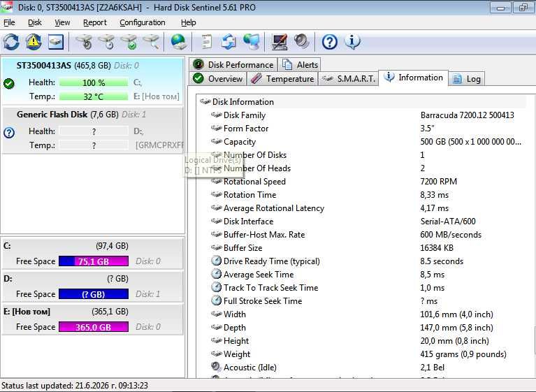The height and width of the screenshot is (392, 536).
Task: Select the ST3500413AS disk entry
Action: pyautogui.click(x=93, y=81)
